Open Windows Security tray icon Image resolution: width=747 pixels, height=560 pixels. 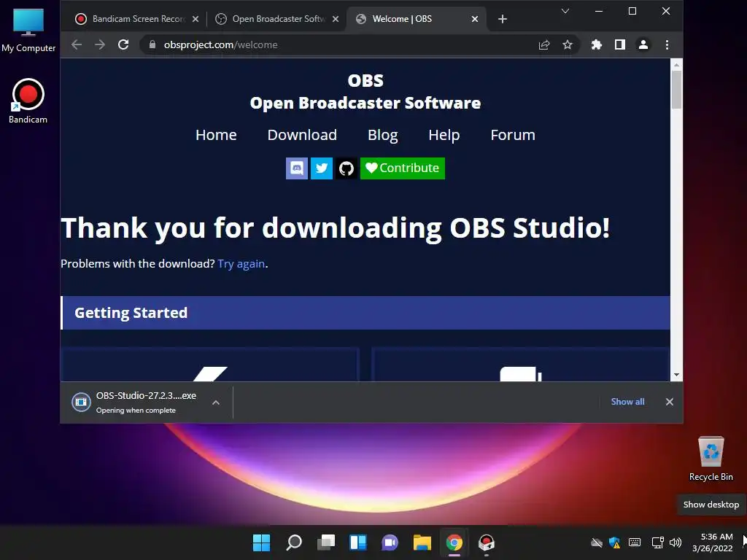[x=614, y=542]
